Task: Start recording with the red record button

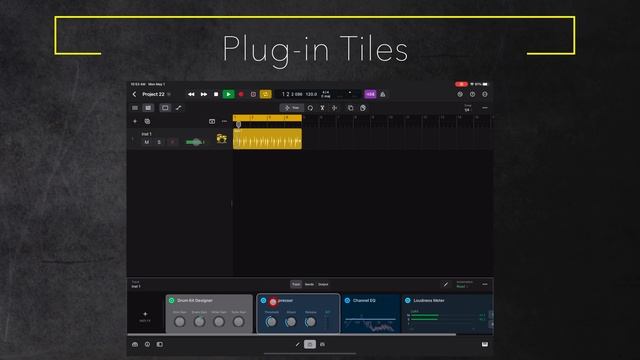Action: (241, 94)
